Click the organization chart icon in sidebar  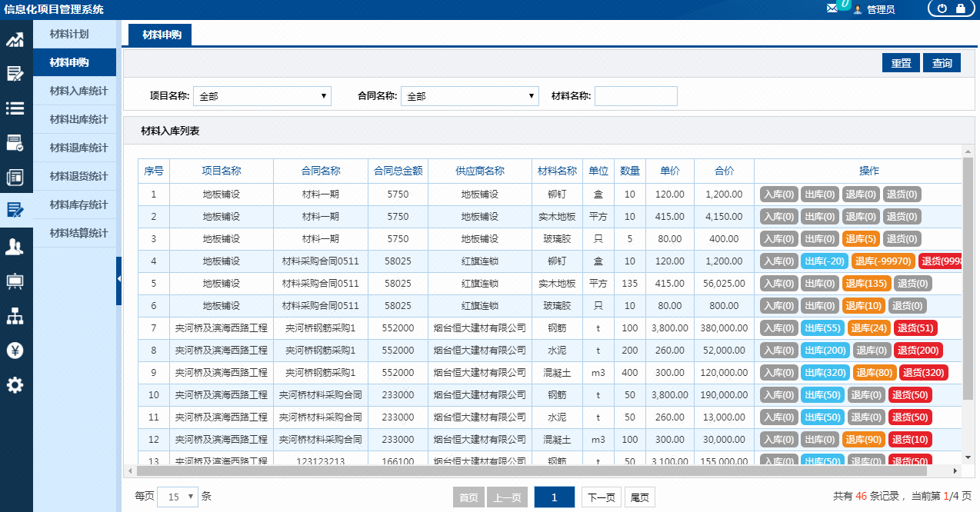(15, 316)
